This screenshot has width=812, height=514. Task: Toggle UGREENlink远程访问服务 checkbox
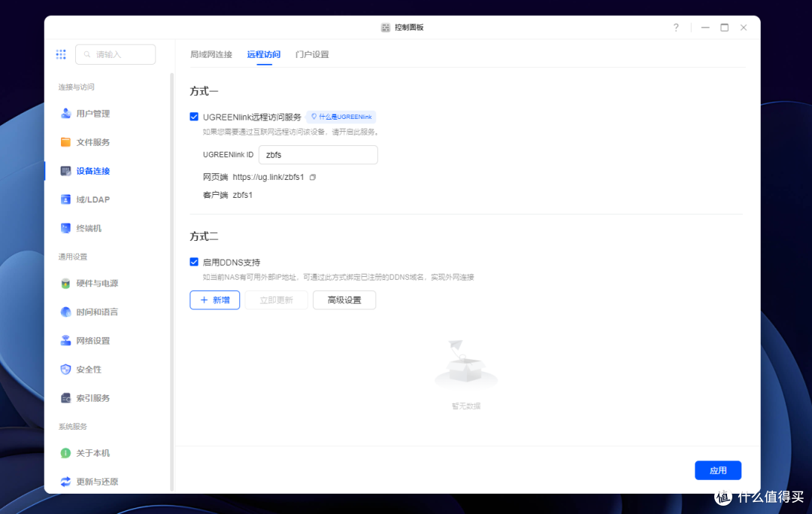tap(194, 117)
